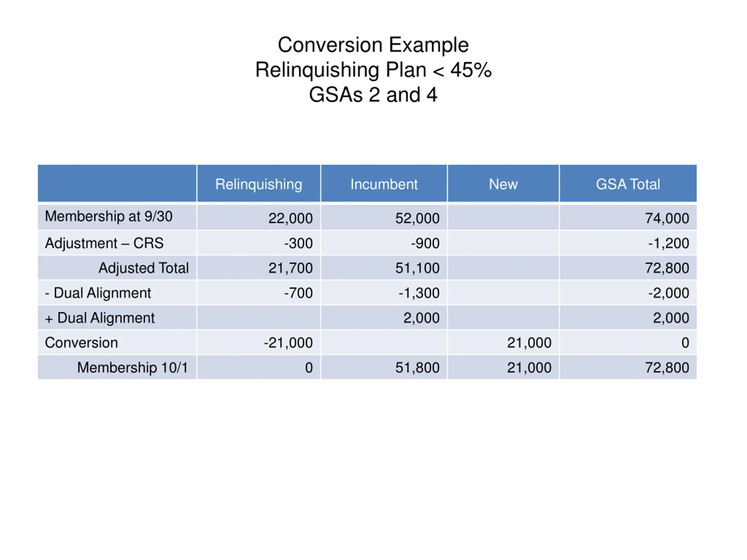Click the -21,000 Relinquishing conversion cell
The height and width of the screenshot is (560, 747).
(x=288, y=343)
